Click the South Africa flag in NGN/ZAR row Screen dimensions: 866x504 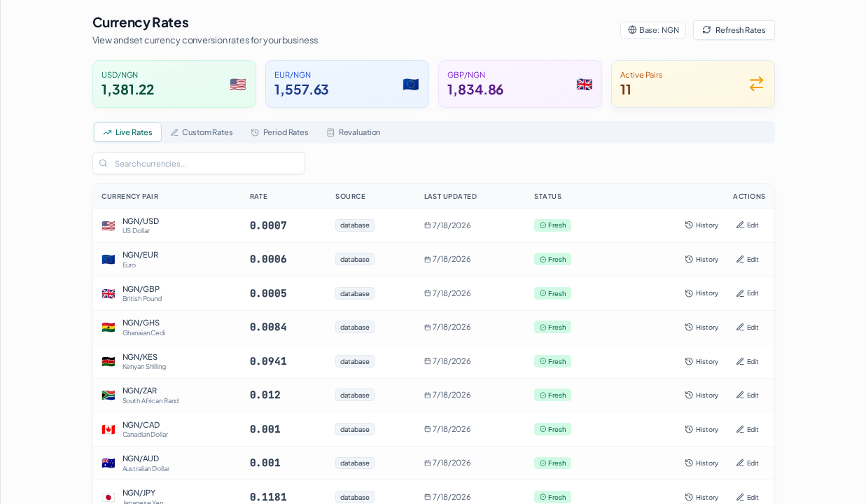tap(108, 395)
